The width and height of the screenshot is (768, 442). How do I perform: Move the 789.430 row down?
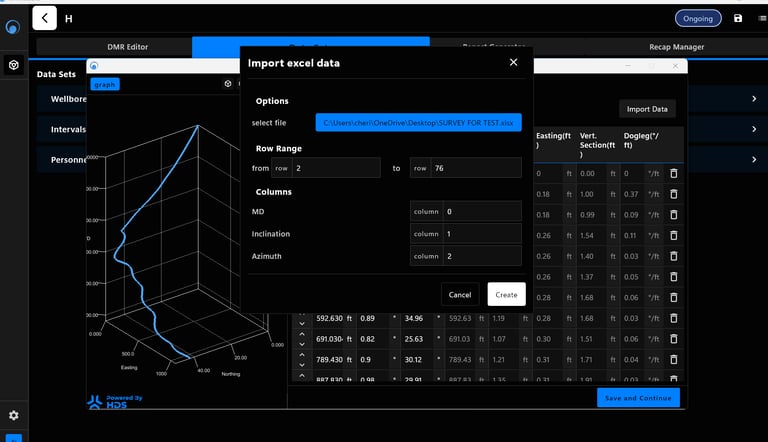(x=302, y=365)
